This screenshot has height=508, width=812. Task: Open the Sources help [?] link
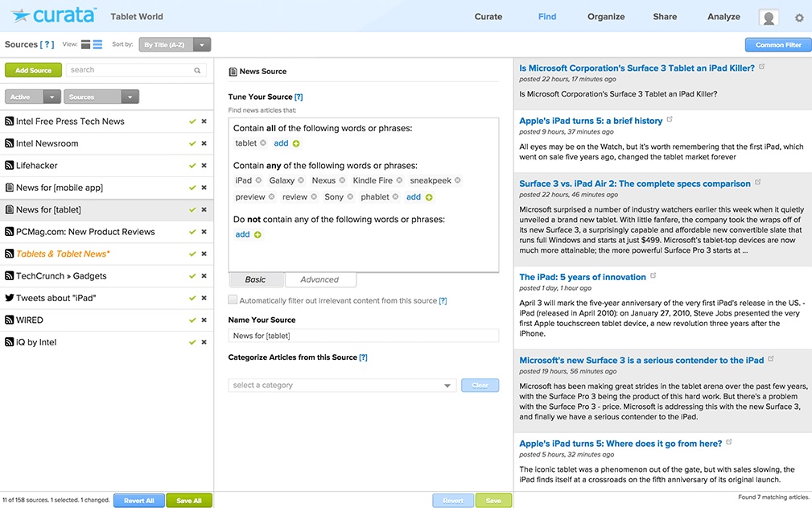click(47, 44)
